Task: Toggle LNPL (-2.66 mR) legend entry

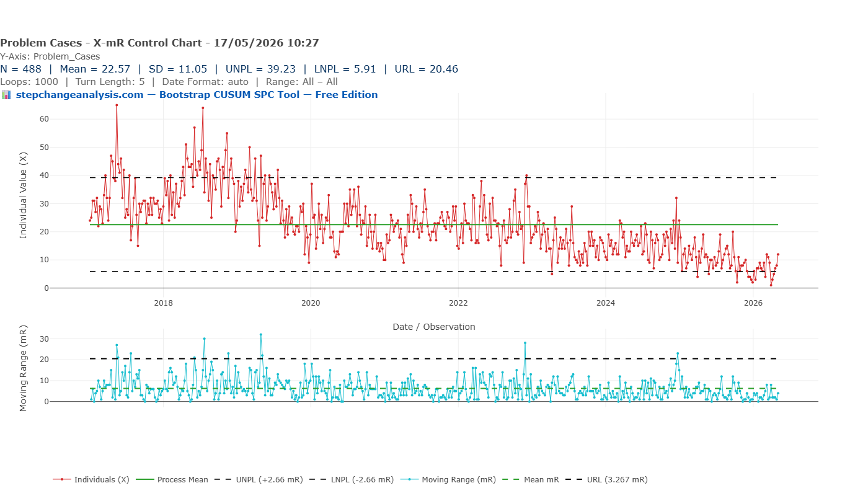Action: click(x=352, y=479)
